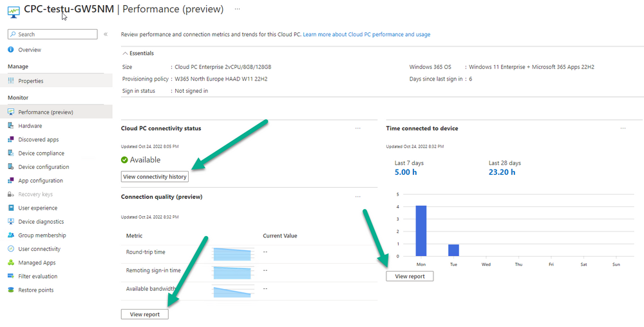Click the Group membership people icon

point(11,235)
